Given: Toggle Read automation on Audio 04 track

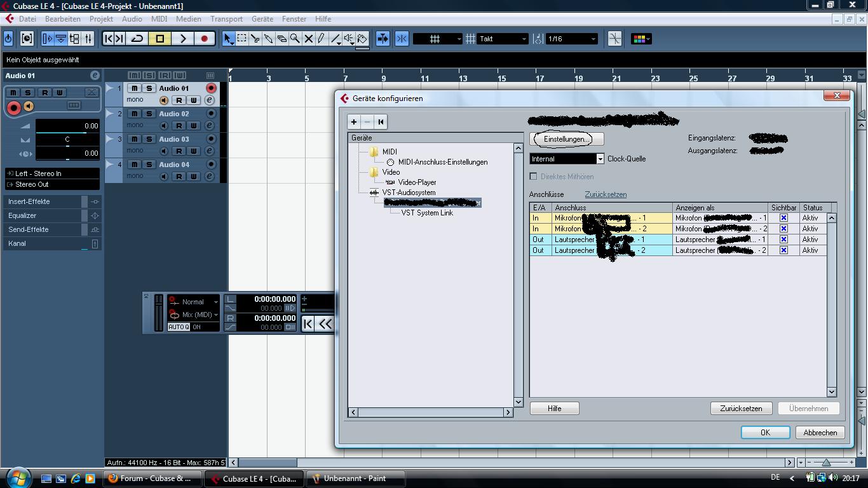Looking at the screenshot, I should pos(179,176).
